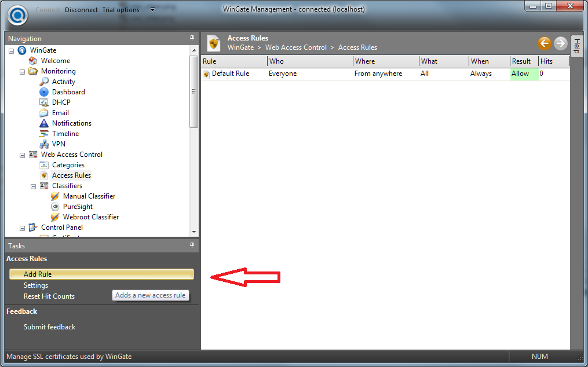Sort by the What column header

[444, 61]
